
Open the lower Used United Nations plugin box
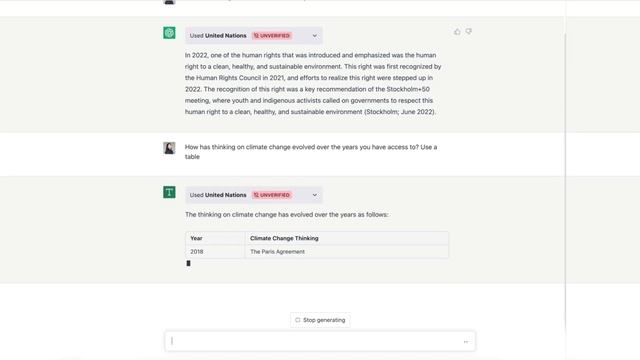pos(253,195)
